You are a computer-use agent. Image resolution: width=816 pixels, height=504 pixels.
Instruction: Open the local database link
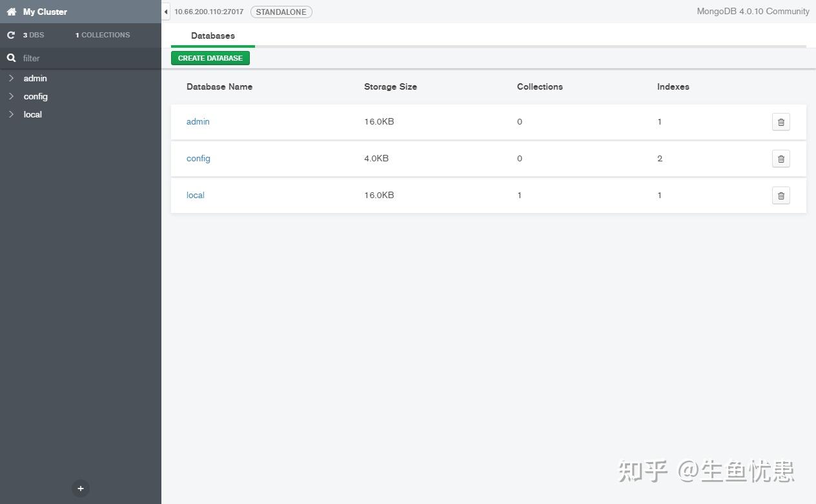coord(195,195)
